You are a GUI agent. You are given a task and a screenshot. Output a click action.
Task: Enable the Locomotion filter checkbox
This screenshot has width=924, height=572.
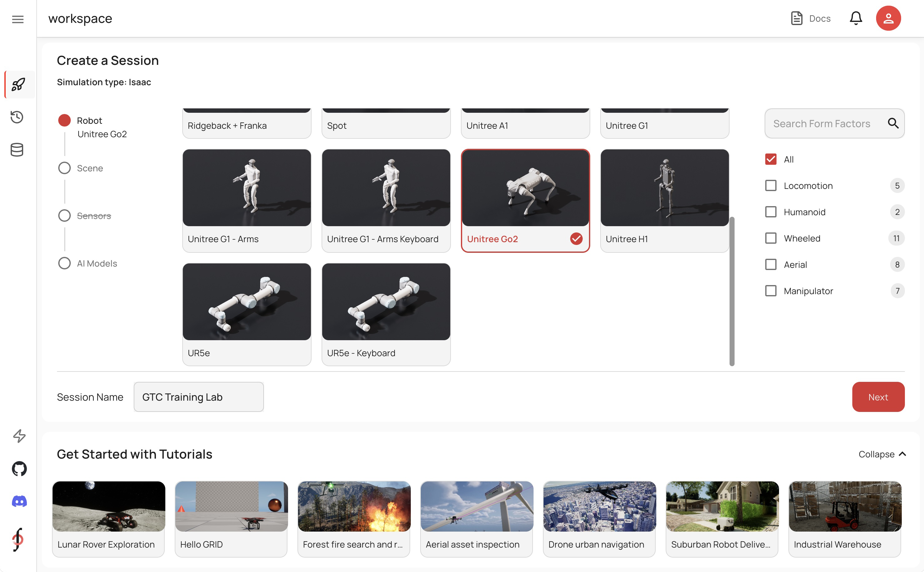tap(771, 186)
